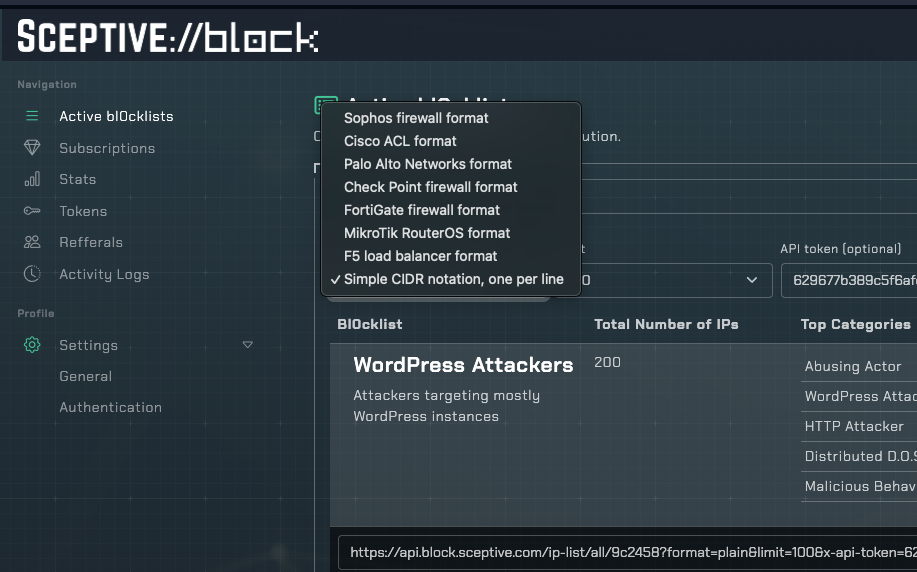The image size is (917, 572).
Task: Choose Cisco ACL format option
Action: [400, 141]
